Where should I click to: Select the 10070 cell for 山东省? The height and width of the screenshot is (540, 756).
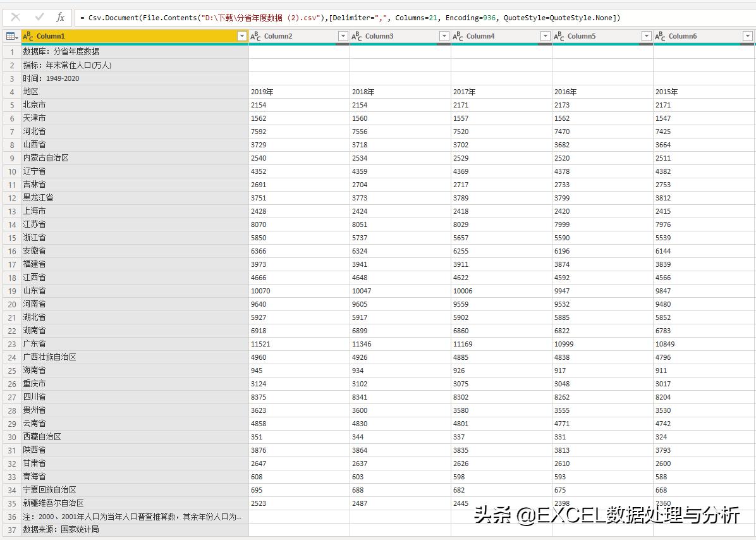tap(260, 291)
